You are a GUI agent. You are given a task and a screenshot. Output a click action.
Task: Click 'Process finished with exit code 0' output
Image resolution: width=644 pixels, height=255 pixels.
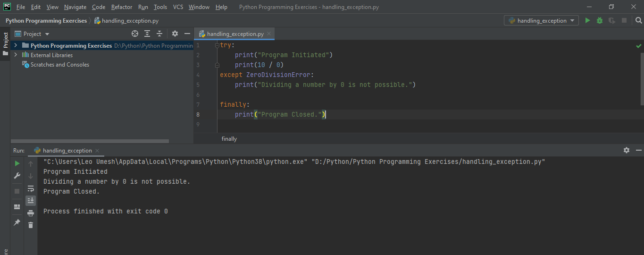(x=106, y=211)
